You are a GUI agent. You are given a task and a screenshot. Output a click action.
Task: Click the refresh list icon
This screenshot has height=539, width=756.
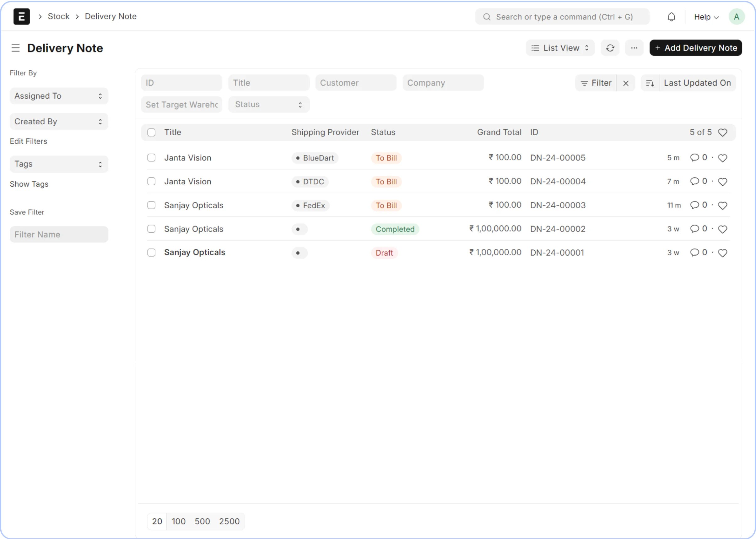(x=610, y=48)
